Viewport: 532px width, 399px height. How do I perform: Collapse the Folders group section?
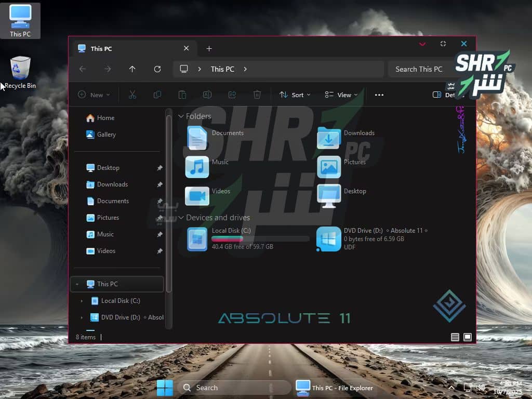(x=181, y=116)
